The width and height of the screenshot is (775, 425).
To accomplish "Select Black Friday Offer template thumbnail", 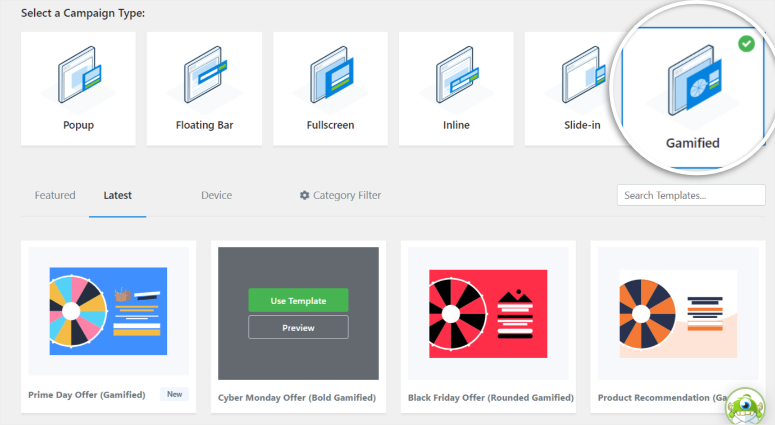I will (488, 310).
